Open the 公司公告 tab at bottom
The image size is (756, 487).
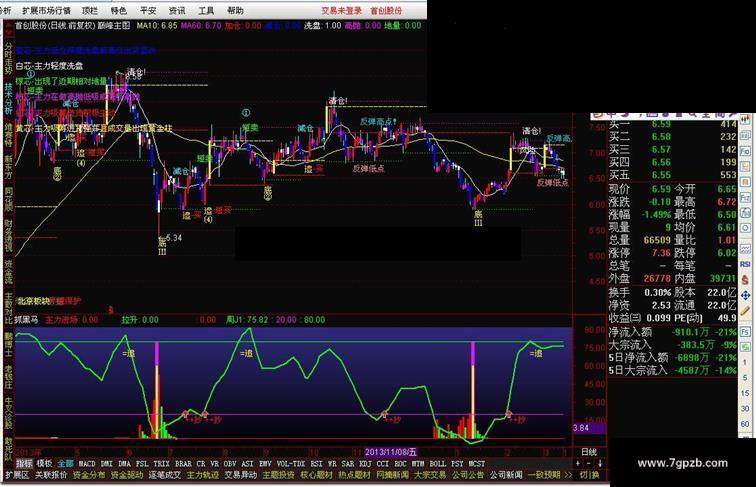pos(468,475)
